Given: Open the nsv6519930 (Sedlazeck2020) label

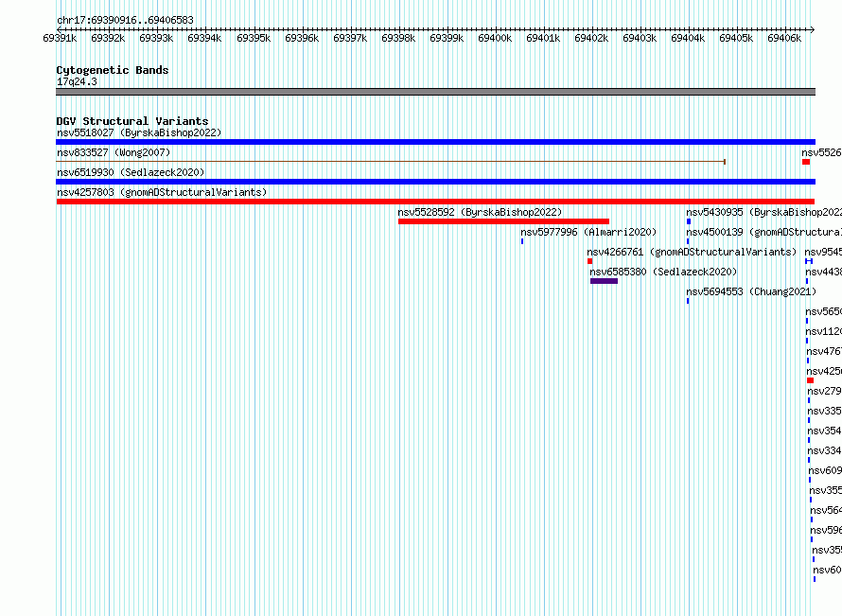Looking at the screenshot, I should pos(131,172).
